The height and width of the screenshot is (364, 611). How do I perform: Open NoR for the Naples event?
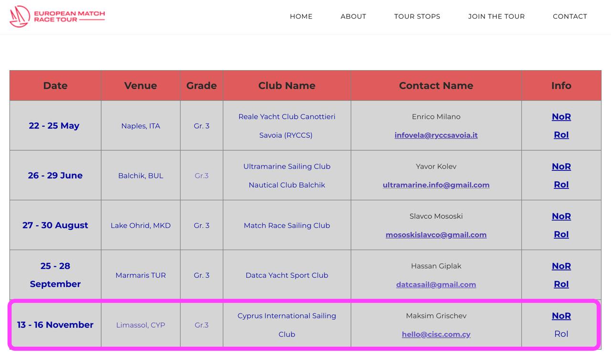pyautogui.click(x=561, y=117)
